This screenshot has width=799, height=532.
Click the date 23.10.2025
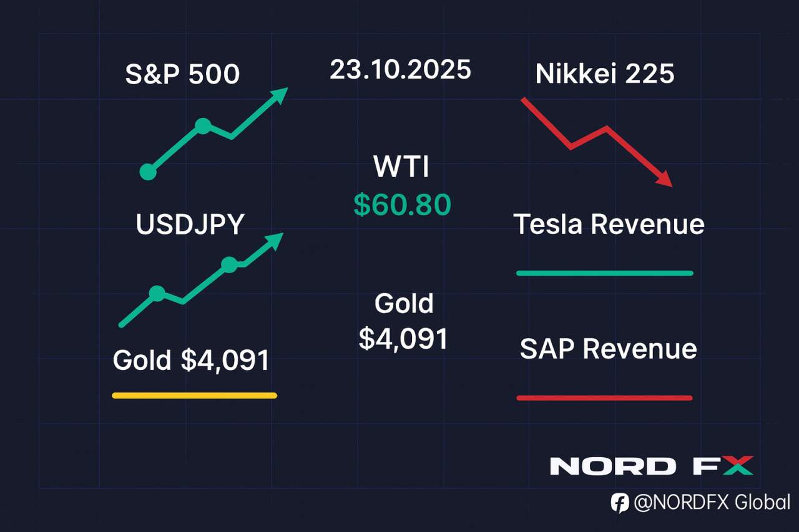pos(400,70)
